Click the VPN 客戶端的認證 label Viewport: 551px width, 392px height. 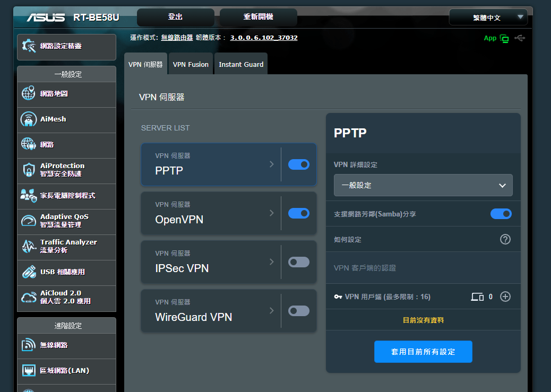[365, 268]
